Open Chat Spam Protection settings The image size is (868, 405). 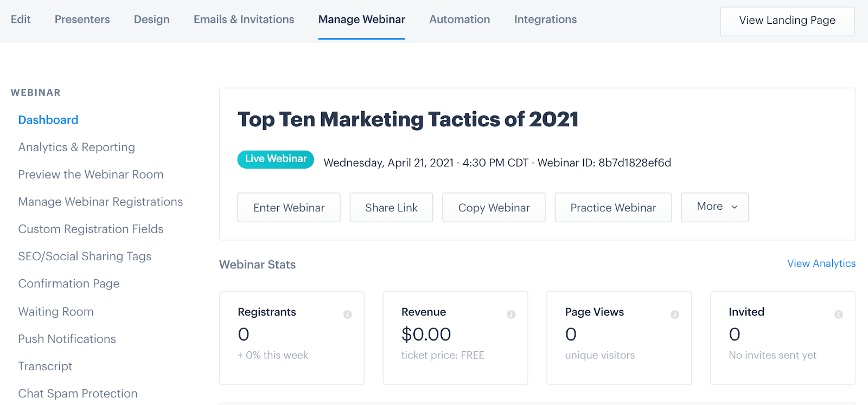[x=78, y=394]
